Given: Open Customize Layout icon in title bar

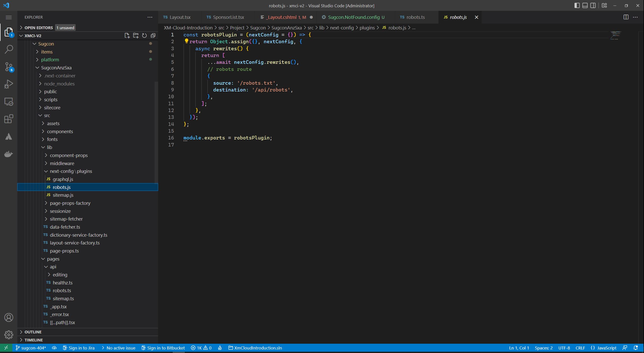Looking at the screenshot, I should (x=604, y=6).
